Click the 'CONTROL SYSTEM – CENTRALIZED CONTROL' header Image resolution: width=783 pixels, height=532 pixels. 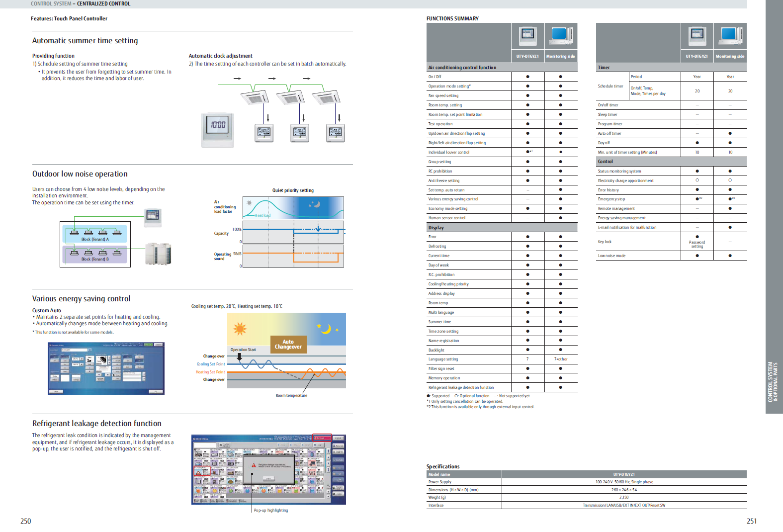(81, 3)
